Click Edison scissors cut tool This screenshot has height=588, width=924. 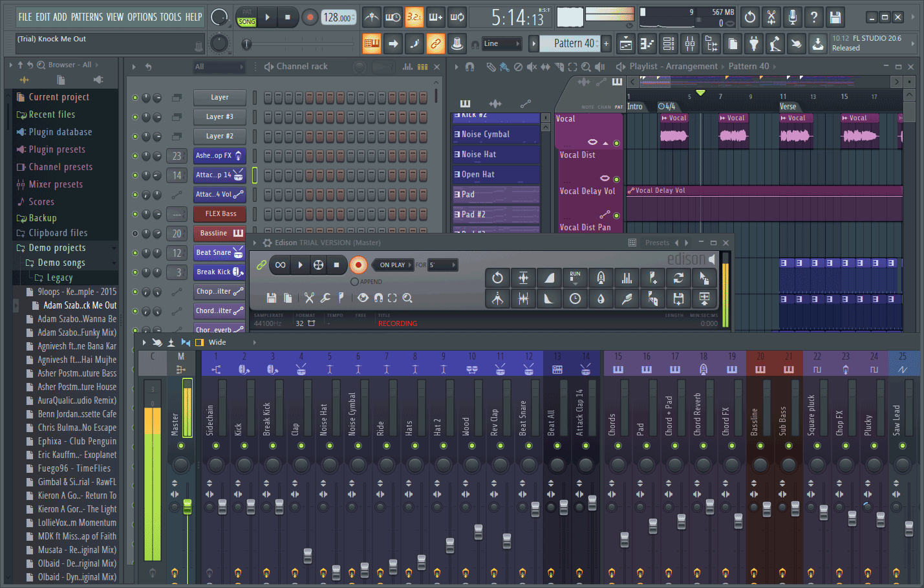tap(309, 298)
